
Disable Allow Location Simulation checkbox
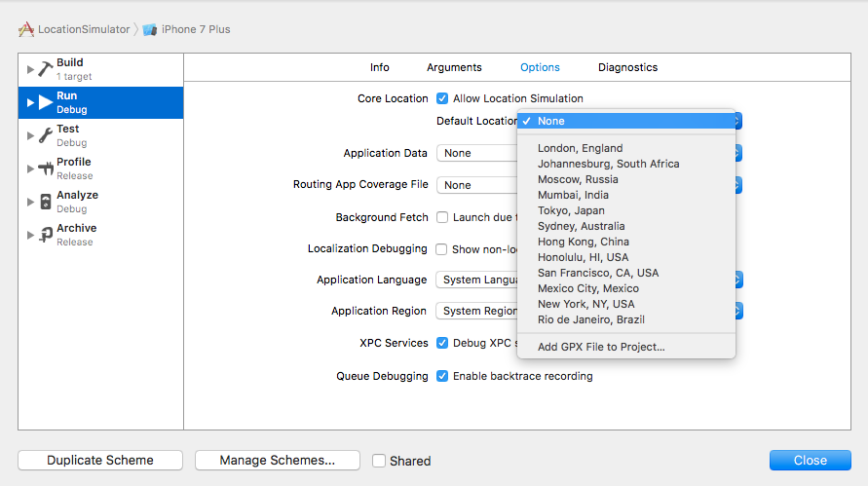click(442, 98)
